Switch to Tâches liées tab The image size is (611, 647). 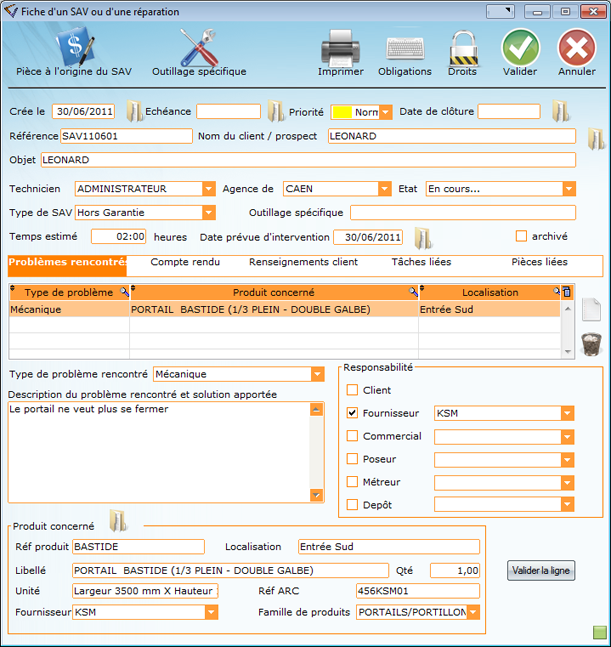(x=421, y=262)
